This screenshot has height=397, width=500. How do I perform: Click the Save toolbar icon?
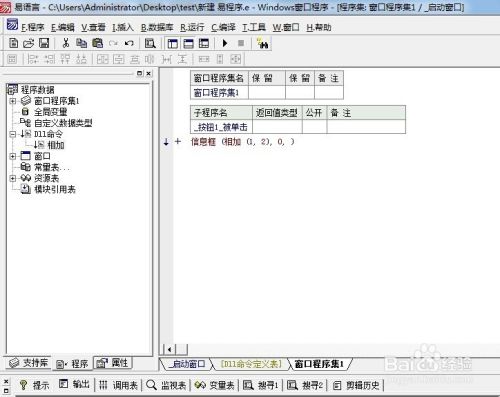click(44, 43)
